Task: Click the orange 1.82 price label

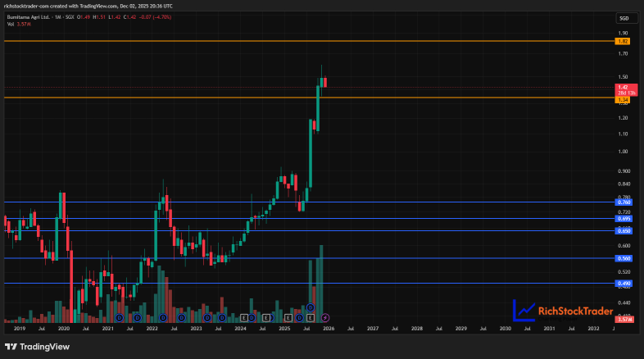Action: click(623, 42)
